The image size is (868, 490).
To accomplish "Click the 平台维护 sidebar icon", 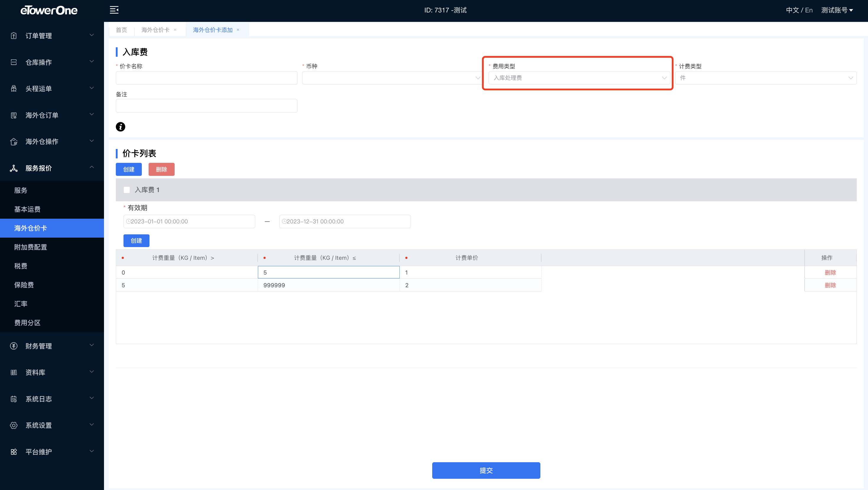I will [x=14, y=452].
